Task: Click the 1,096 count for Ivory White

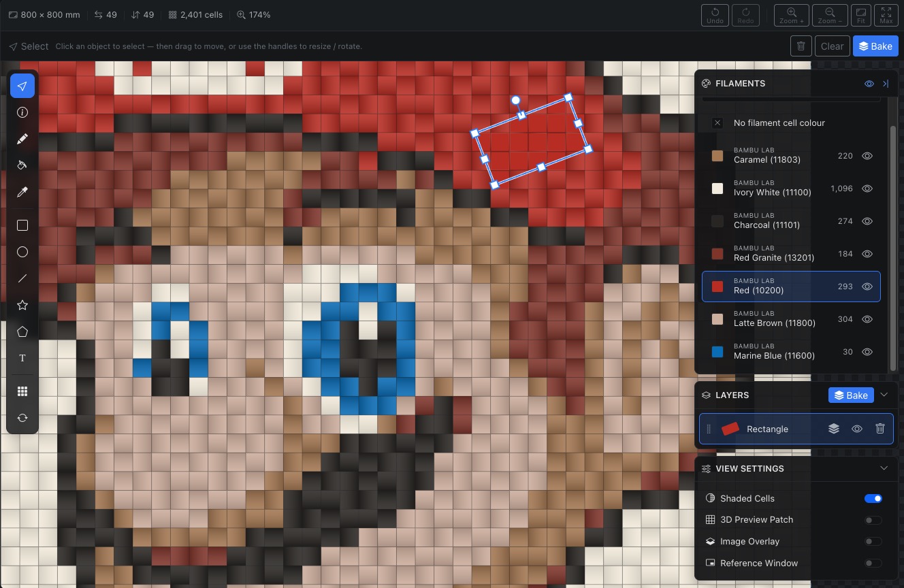Action: 841,189
